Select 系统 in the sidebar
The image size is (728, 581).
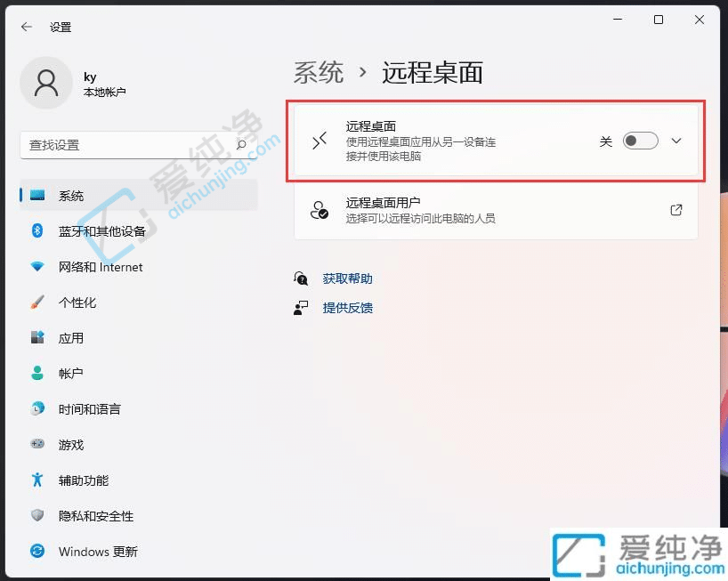coord(71,195)
